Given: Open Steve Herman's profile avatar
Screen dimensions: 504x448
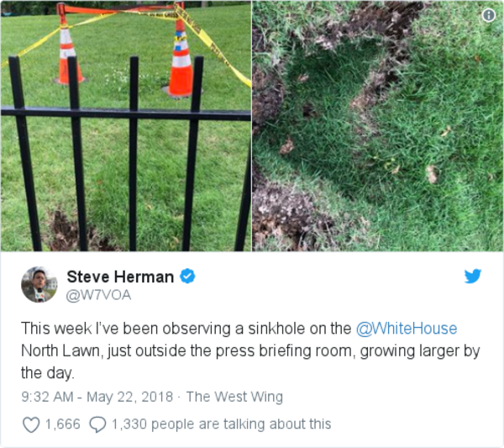Looking at the screenshot, I should point(39,285).
